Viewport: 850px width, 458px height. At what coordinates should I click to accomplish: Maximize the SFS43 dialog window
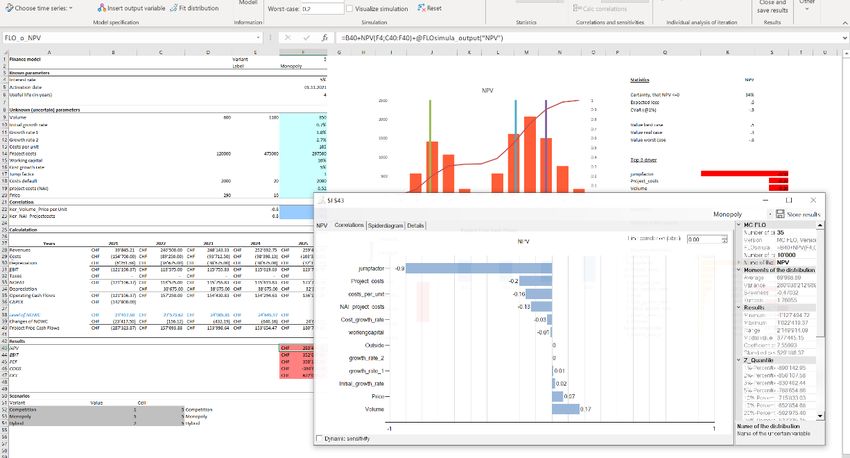pyautogui.click(x=789, y=201)
